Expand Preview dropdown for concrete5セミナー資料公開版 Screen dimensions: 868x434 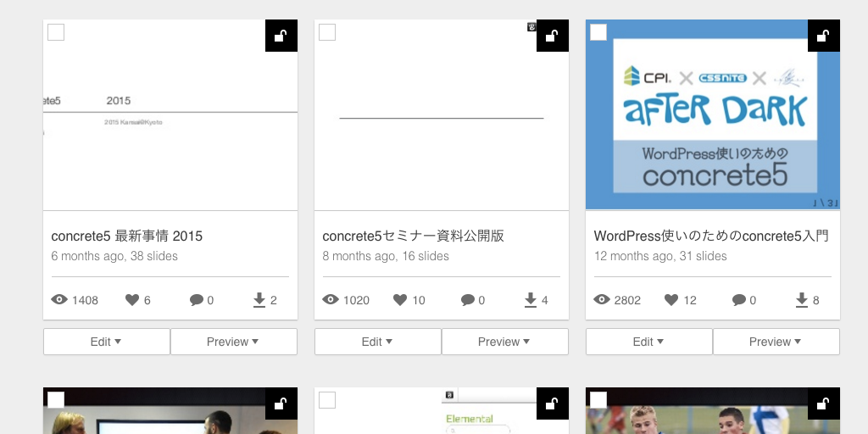[504, 342]
